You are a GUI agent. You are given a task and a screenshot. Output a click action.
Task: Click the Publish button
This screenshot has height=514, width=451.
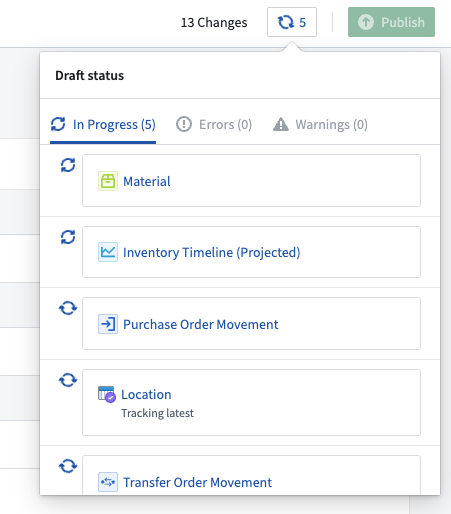pos(391,22)
